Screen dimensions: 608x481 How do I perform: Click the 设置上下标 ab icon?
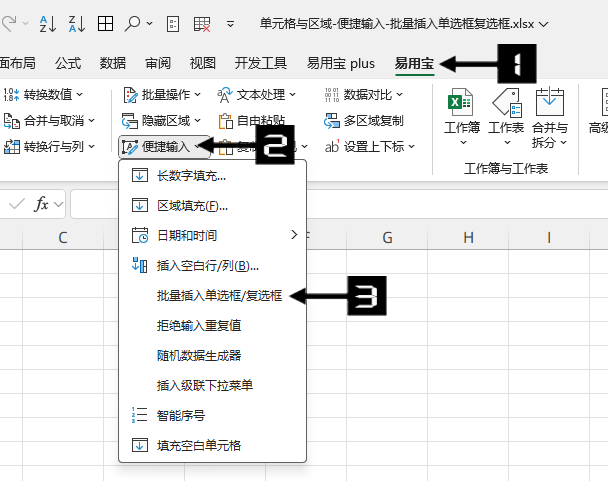332,147
